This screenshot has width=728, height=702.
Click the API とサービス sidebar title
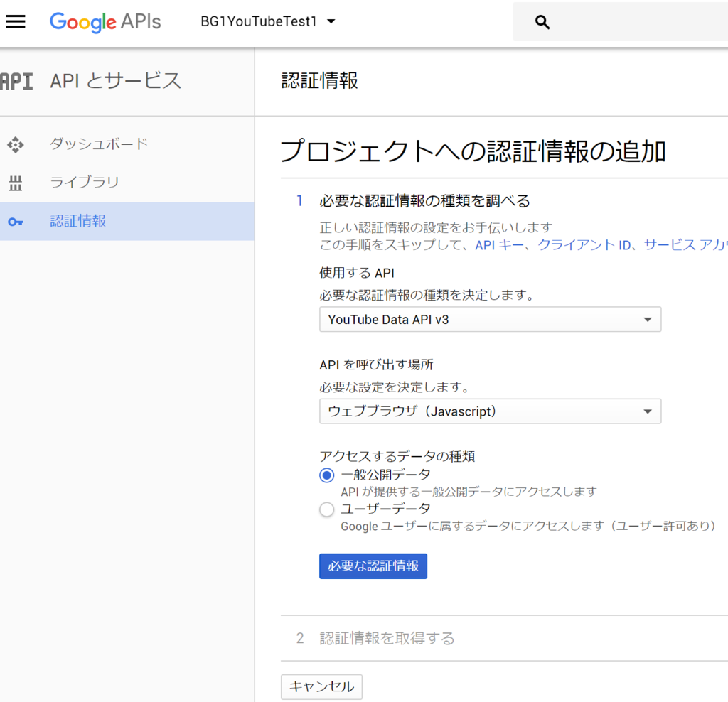tap(115, 81)
